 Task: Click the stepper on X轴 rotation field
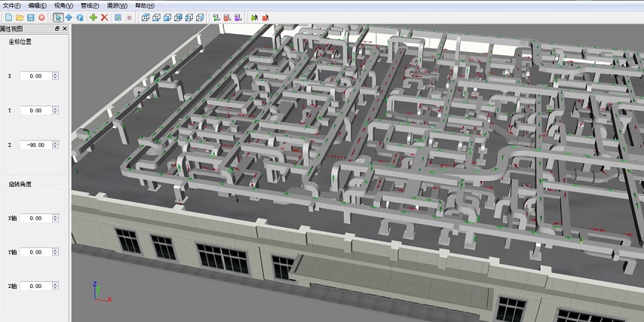55,218
